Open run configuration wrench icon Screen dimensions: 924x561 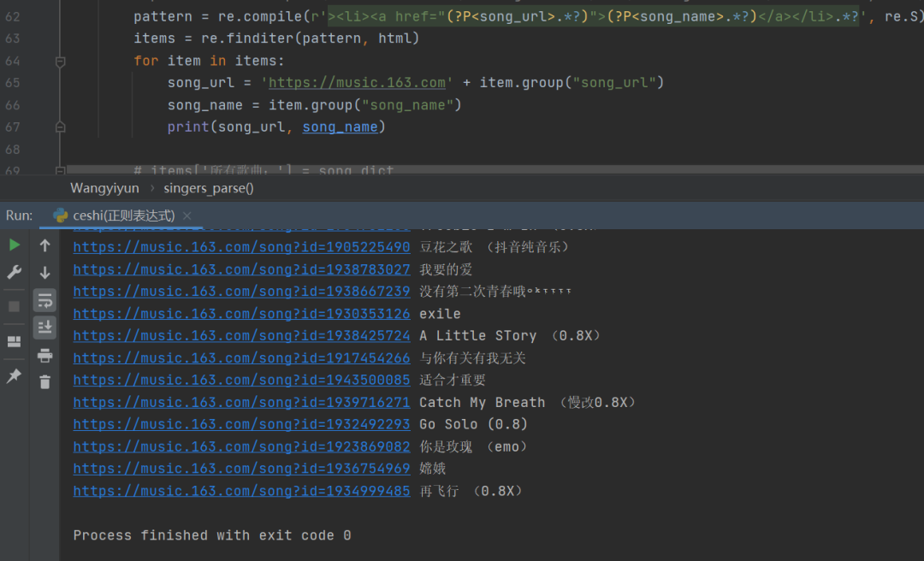[15, 272]
